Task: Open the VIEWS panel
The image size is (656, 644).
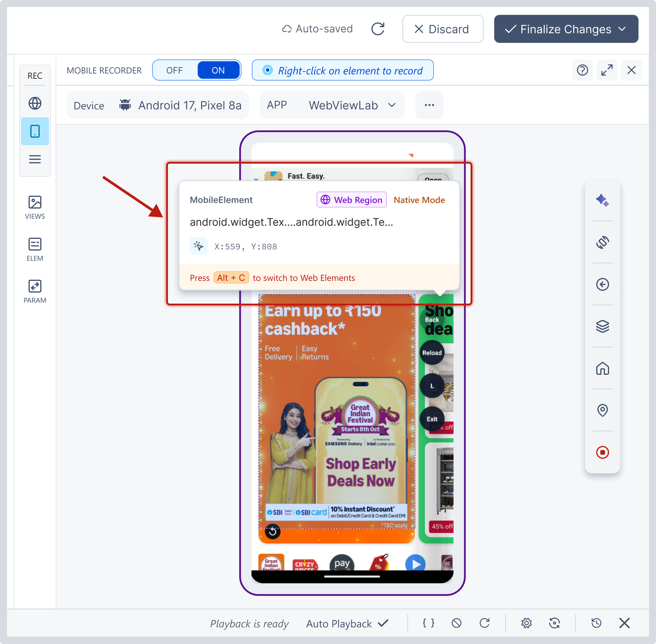Action: [35, 208]
